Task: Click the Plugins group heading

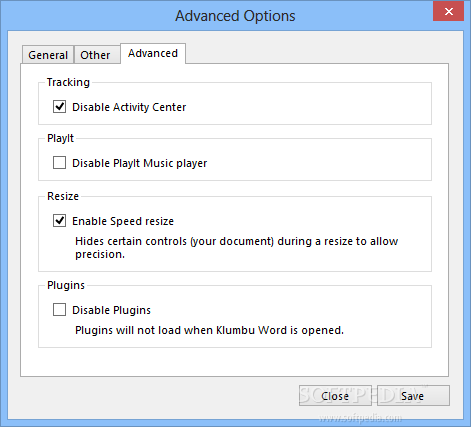Action: pos(66,285)
